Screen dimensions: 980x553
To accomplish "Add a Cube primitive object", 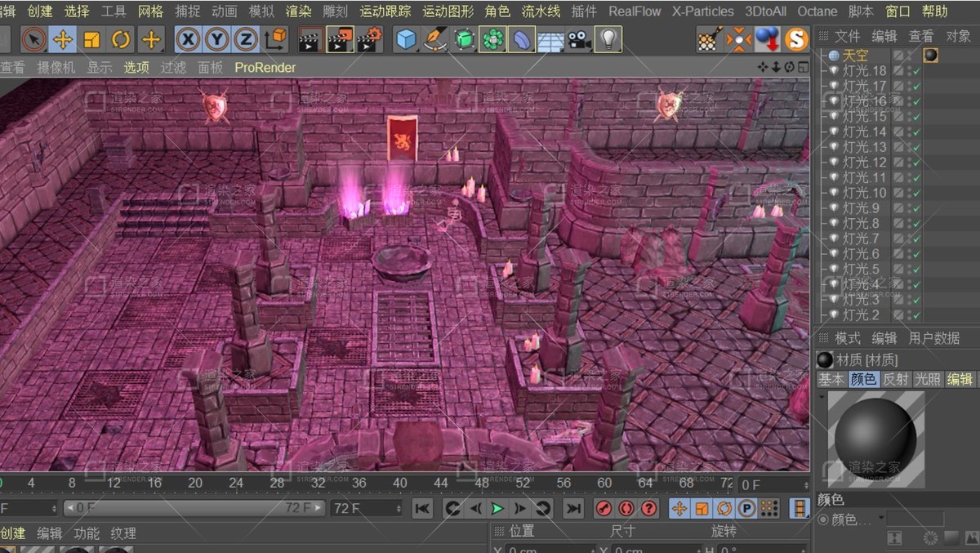I will (406, 39).
